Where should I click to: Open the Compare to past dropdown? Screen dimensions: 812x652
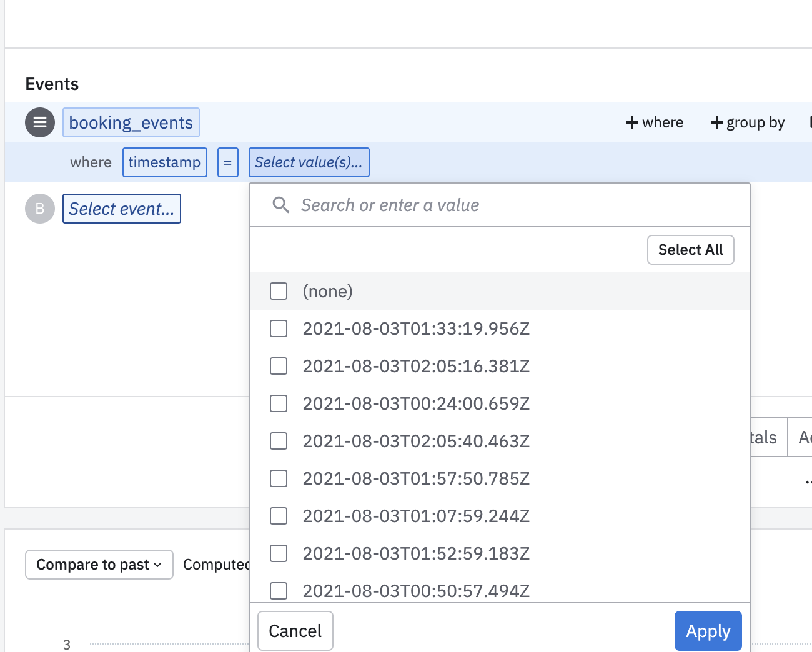point(99,565)
